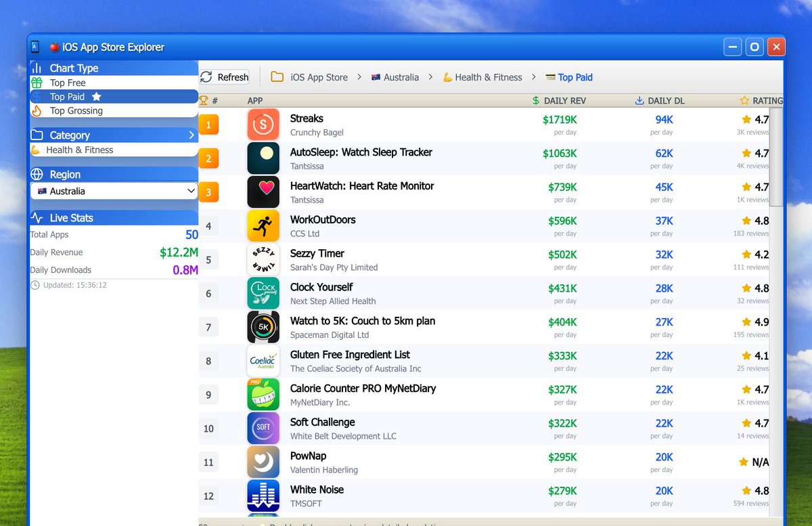Viewport: 812px width, 526px height.
Task: Open Calorie Counter PRO MyNetDiary title
Action: [363, 389]
